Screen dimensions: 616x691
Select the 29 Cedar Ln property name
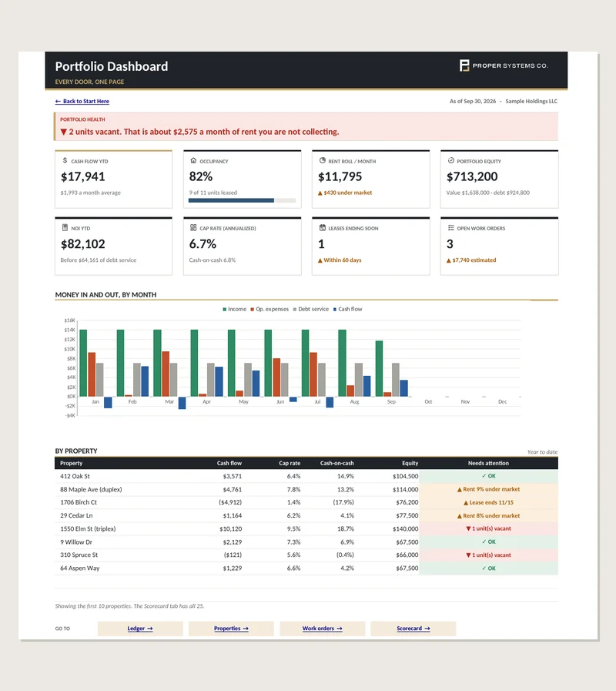pos(76,515)
